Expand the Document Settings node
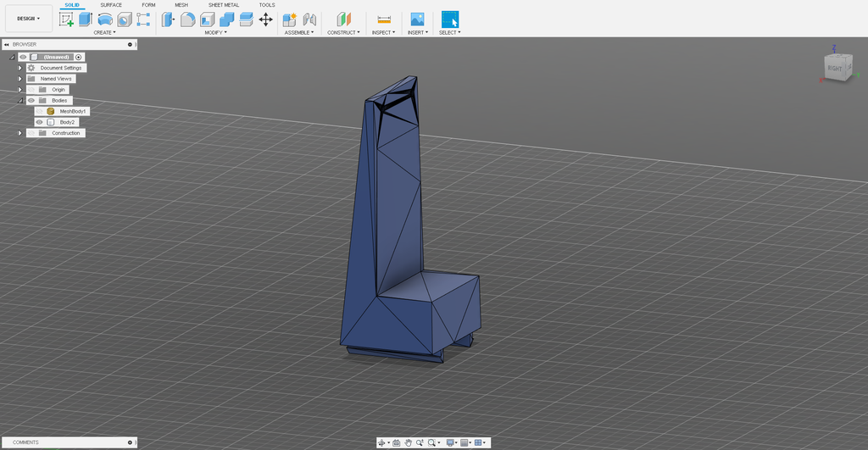This screenshot has width=868, height=450. tap(19, 68)
